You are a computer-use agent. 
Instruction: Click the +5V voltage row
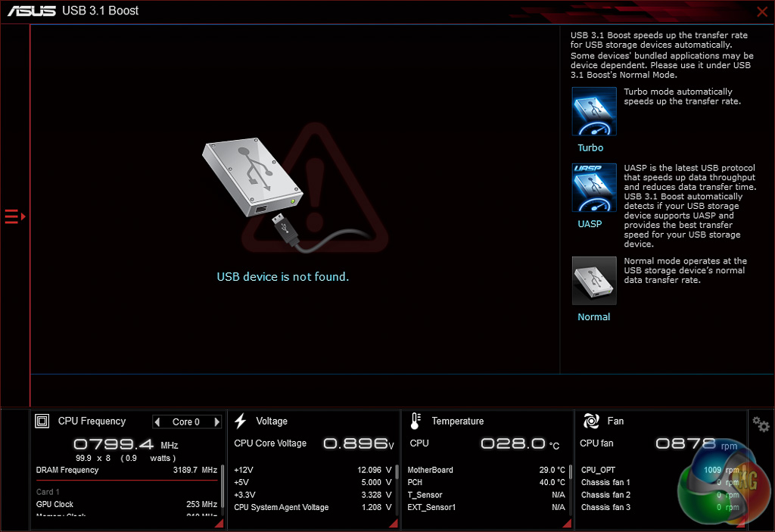click(x=313, y=482)
